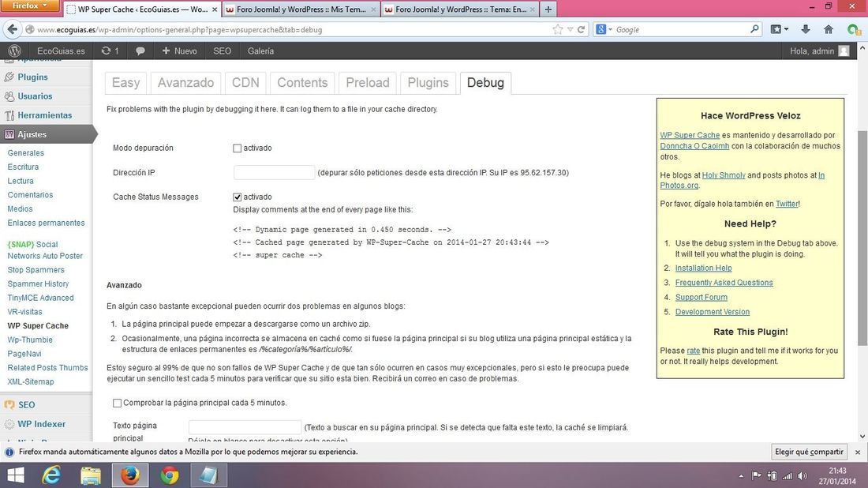Launch Internet Explorer from taskbar
The height and width of the screenshot is (488, 868).
51,475
